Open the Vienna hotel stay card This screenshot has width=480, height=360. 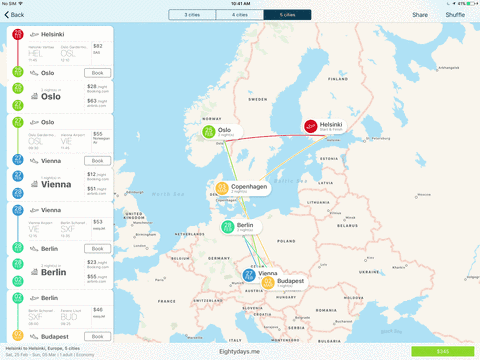click(x=60, y=184)
